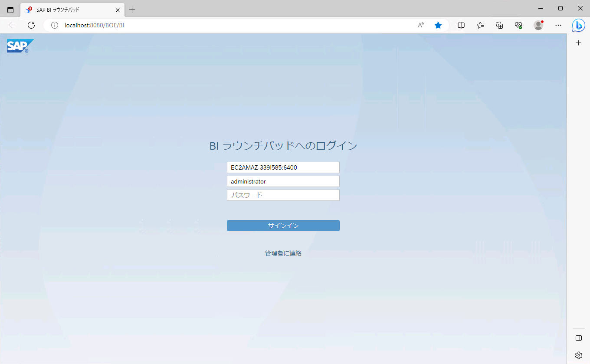
Task: Open Browser essentials heart icon
Action: [x=518, y=25]
